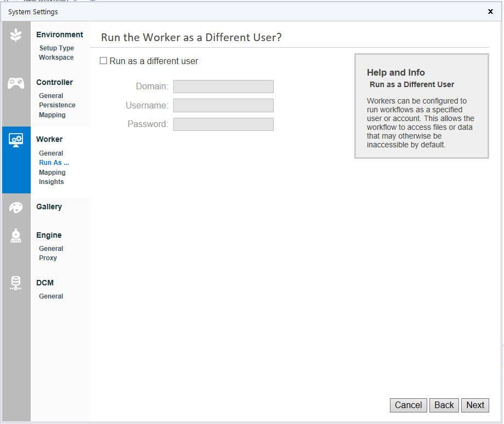Enable the Run as a different user checkbox

click(103, 61)
